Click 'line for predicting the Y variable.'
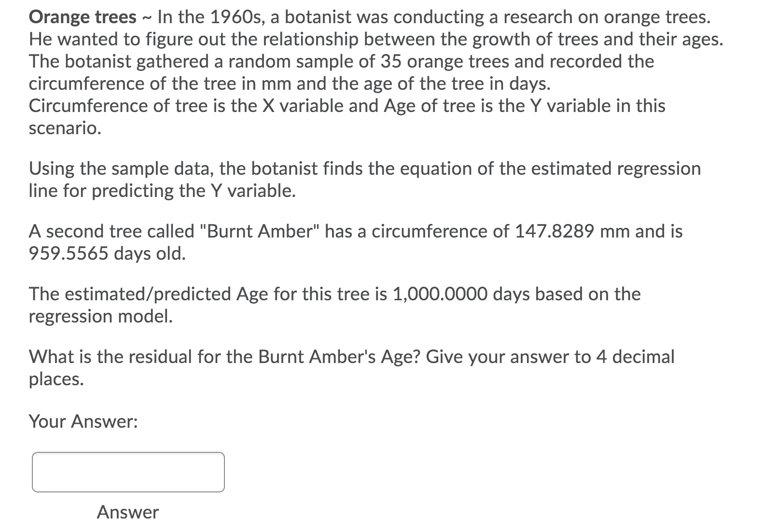Image resolution: width=778 pixels, height=532 pixels. click(x=162, y=191)
